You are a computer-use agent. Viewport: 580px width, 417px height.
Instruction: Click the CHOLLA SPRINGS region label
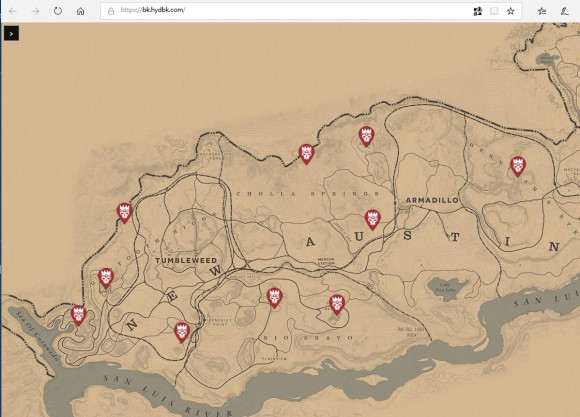click(308, 194)
